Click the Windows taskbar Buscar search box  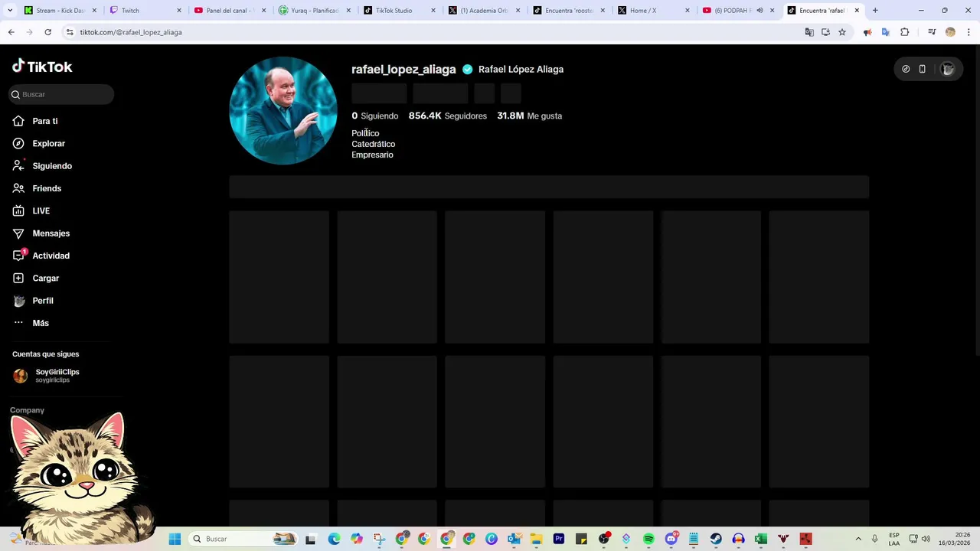pos(243,539)
